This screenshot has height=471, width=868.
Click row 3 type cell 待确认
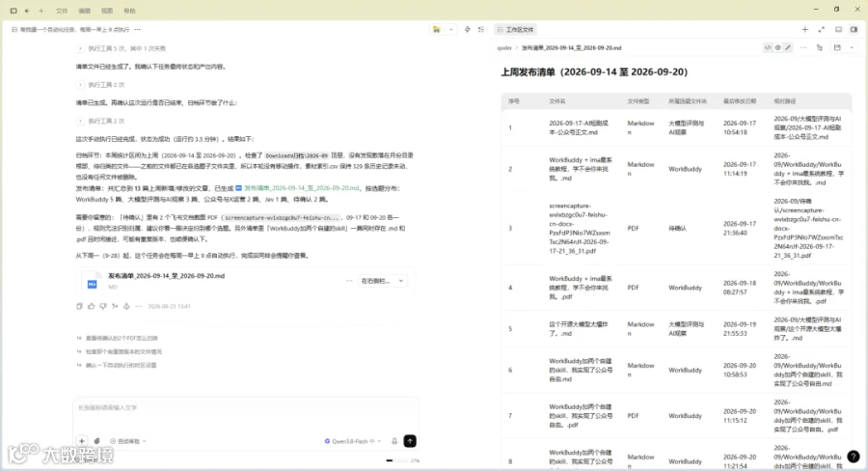677,229
